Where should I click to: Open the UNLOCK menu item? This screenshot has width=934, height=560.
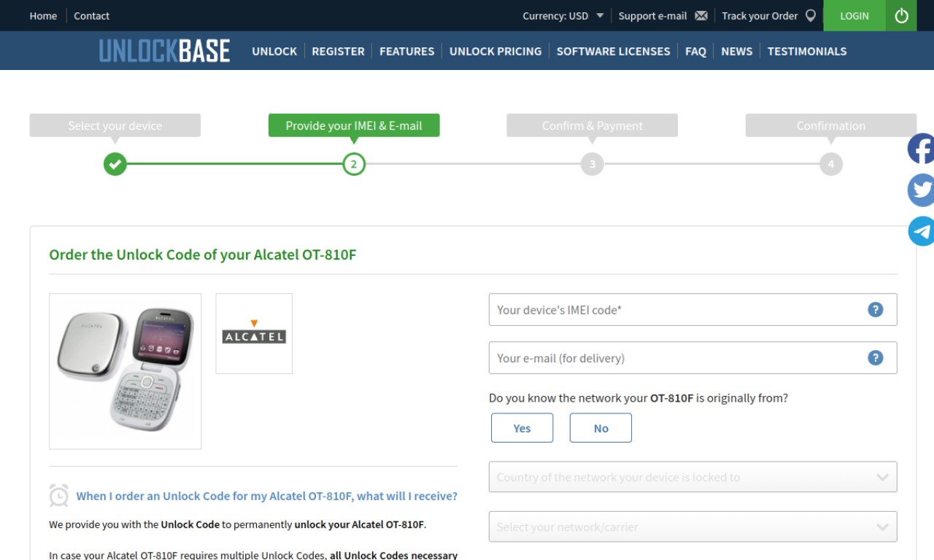click(274, 51)
